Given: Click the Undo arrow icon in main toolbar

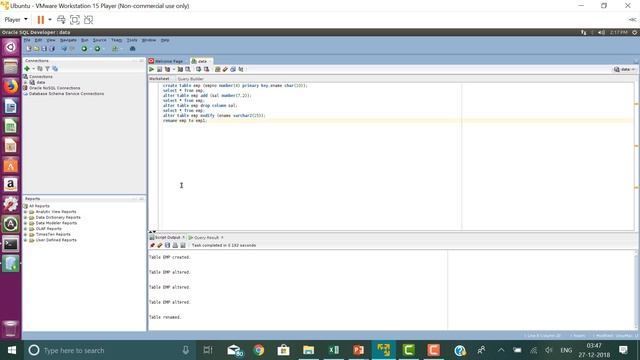Looking at the screenshot, I should tap(64, 49).
